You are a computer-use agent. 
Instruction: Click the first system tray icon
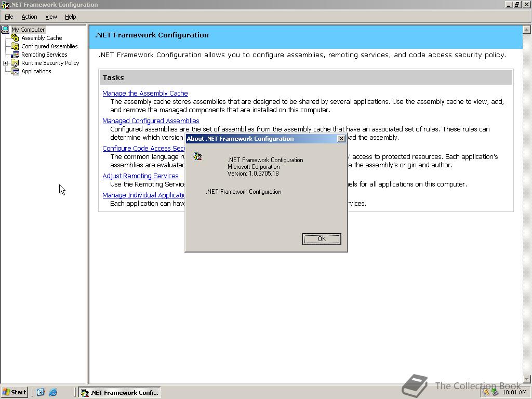486,392
